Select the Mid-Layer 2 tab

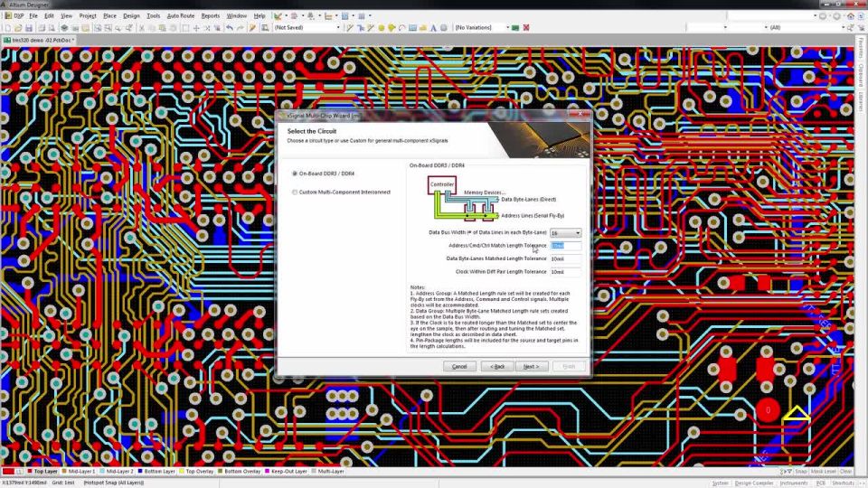coord(117,472)
